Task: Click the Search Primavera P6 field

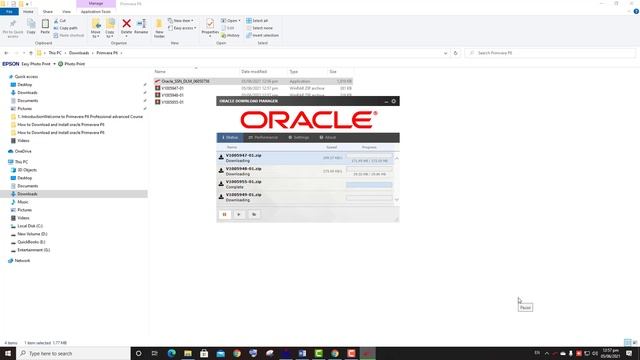Action: pyautogui.click(x=550, y=53)
